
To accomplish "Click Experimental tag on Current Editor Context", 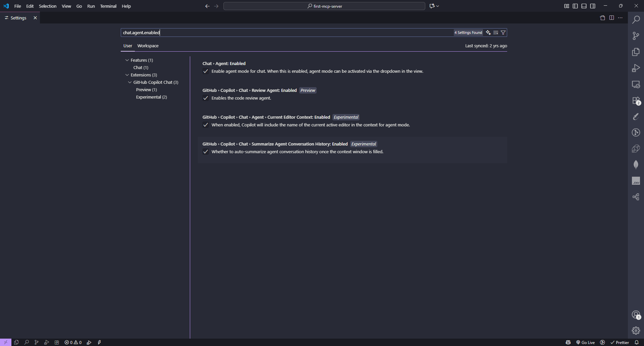I will (346, 117).
